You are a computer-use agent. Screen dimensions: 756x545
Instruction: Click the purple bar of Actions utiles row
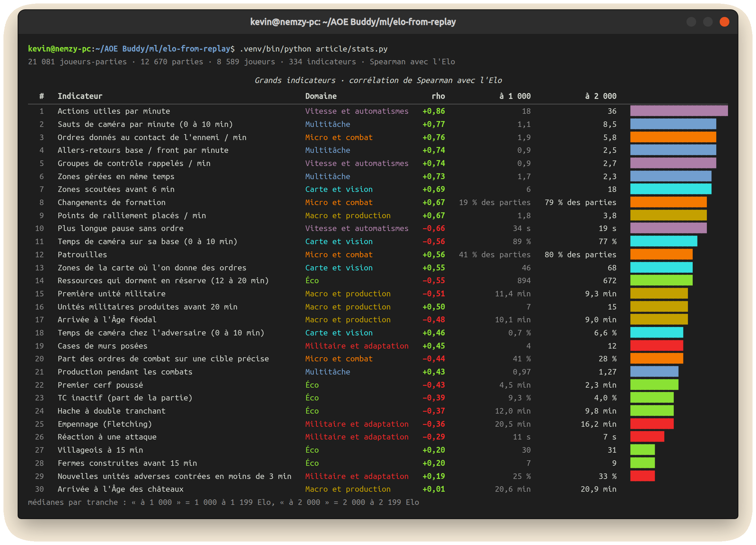click(679, 111)
